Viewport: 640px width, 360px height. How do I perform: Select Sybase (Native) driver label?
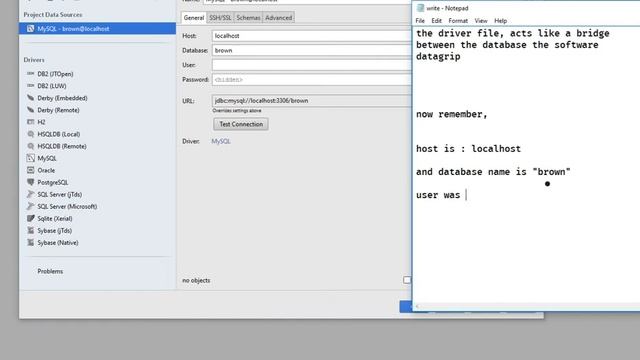pos(58,242)
